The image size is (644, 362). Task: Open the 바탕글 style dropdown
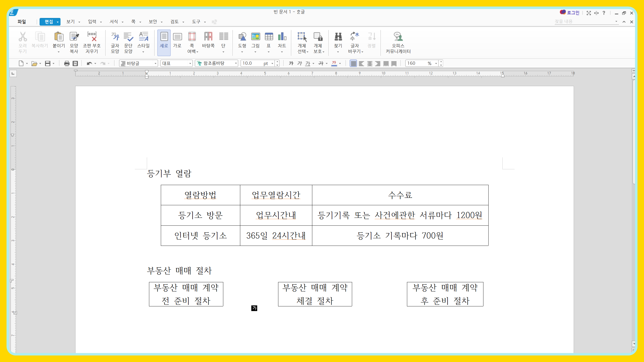click(x=155, y=63)
